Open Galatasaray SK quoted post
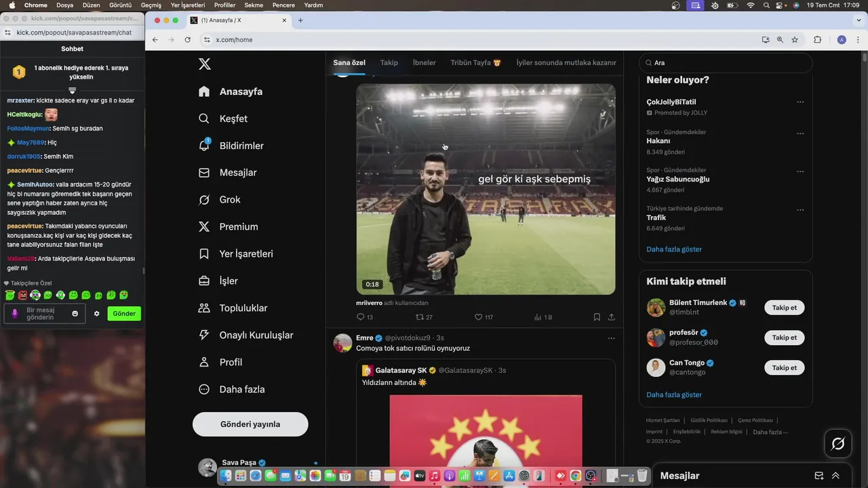Screen dimensions: 868x488 [486, 423]
